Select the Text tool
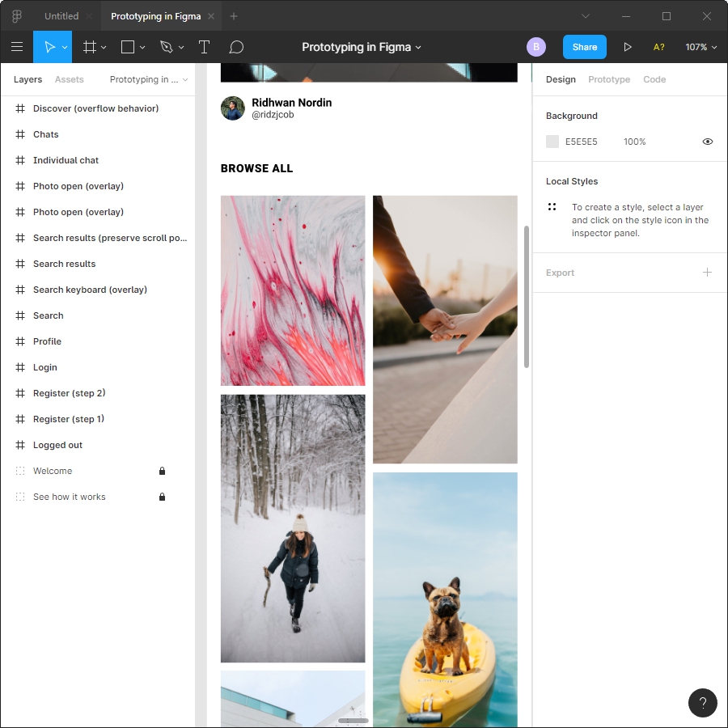 (204, 47)
